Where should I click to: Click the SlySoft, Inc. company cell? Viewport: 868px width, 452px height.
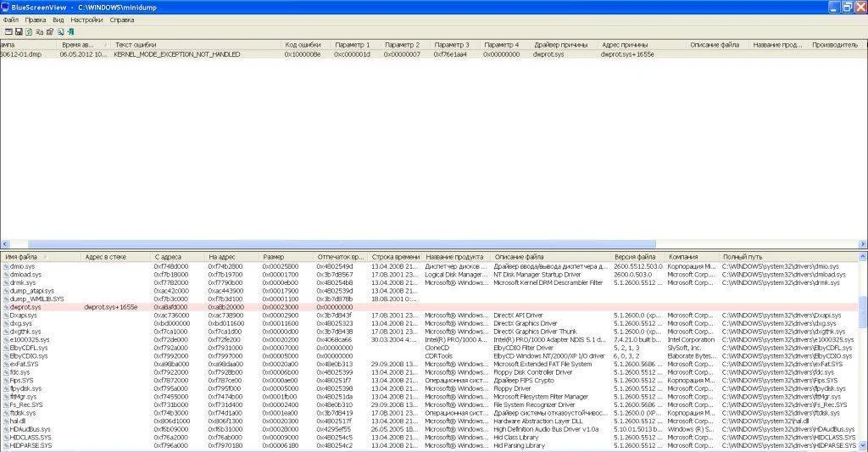(684, 348)
